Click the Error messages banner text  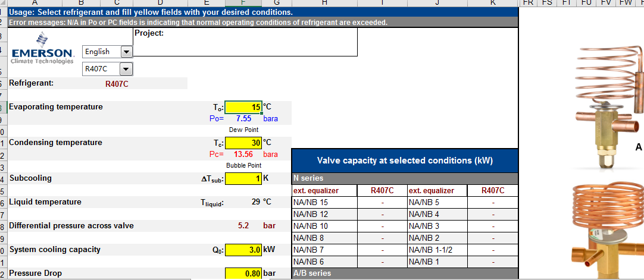pos(198,23)
